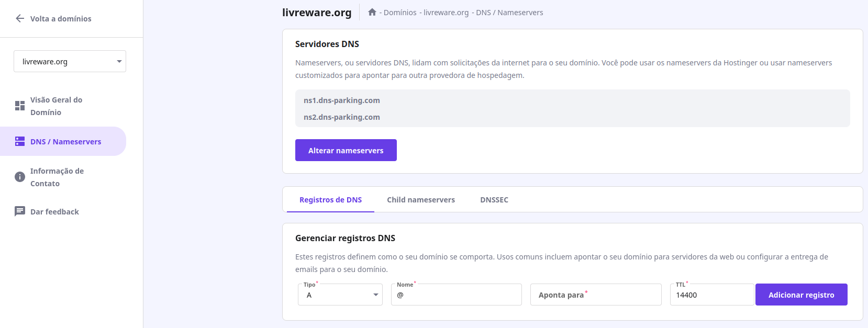
Task: Switch to the Registros de DNS tab
Action: click(x=330, y=200)
